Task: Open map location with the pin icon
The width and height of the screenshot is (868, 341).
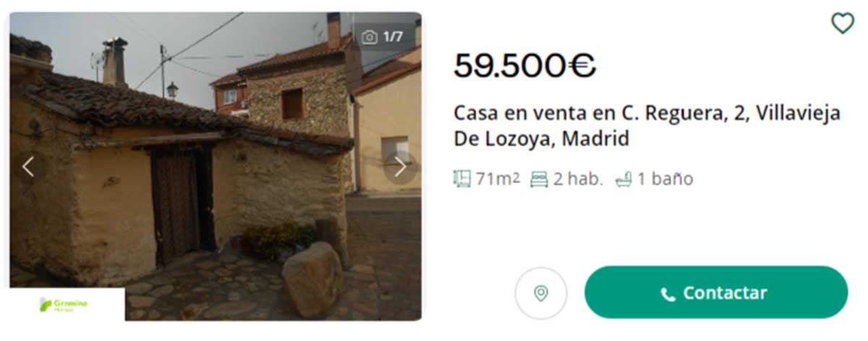Action: coord(540,293)
